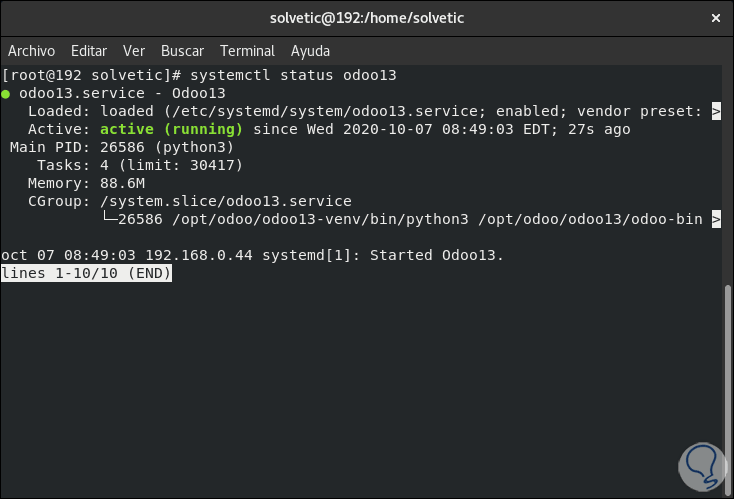Screen dimensions: 734x499
Task: Open the Editar menu
Action: 89,50
